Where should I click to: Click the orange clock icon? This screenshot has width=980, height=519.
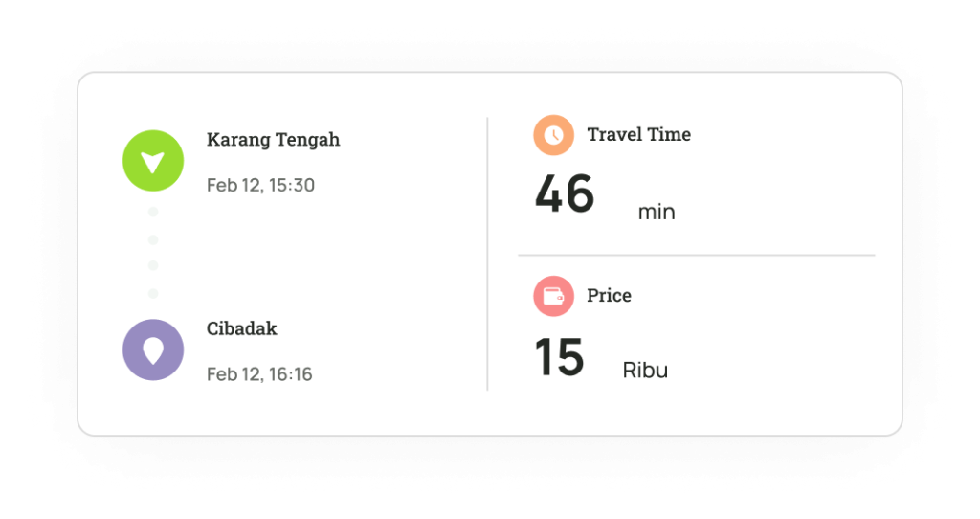[553, 135]
